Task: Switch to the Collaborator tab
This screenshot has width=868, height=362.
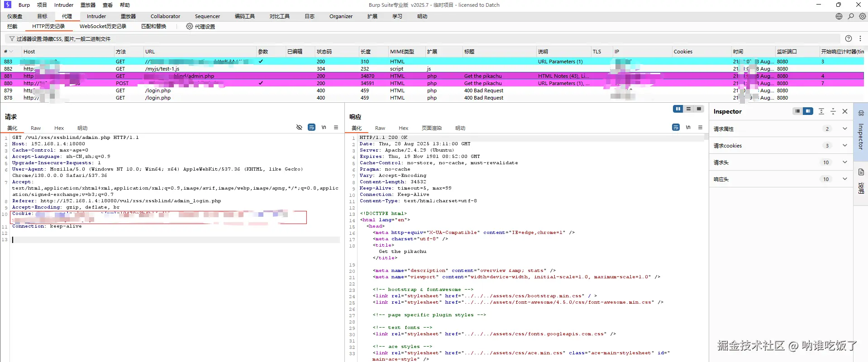Action: (x=165, y=16)
